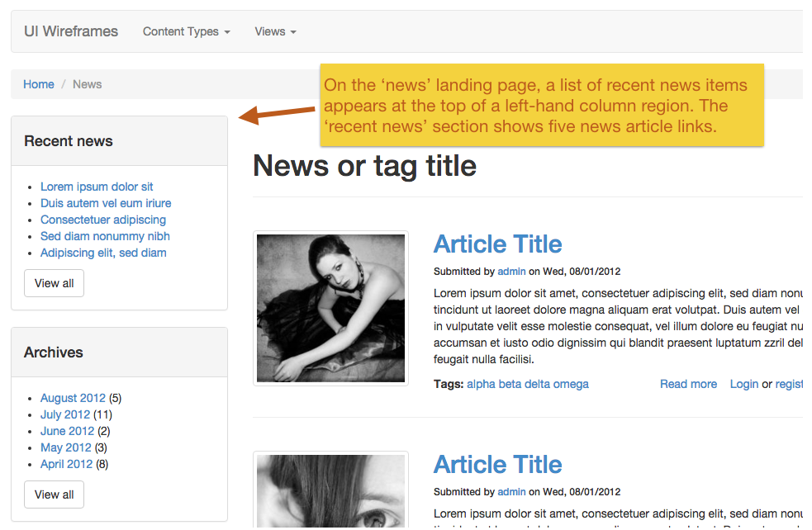Select the delta tag link
Screen dimensions: 812x530
537,384
